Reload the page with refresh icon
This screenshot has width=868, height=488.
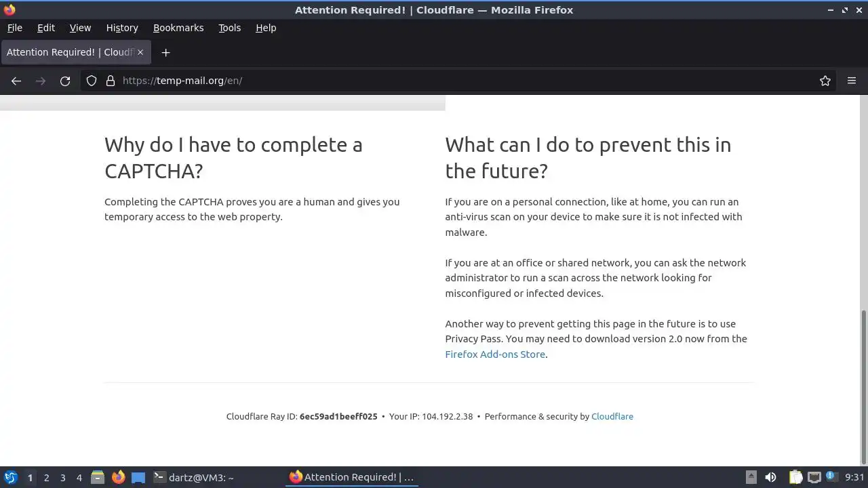click(x=65, y=81)
